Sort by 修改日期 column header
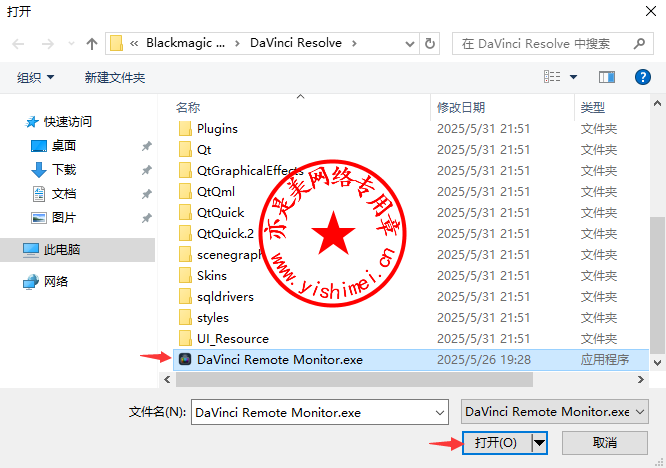This screenshot has height=468, width=666. [461, 107]
